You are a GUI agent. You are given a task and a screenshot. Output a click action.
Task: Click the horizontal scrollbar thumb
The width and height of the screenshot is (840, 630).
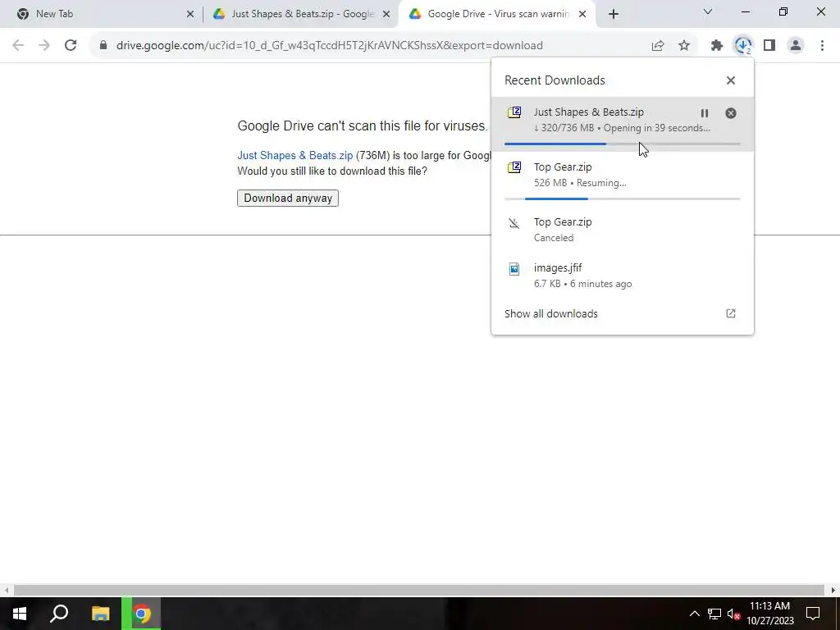pos(419,590)
